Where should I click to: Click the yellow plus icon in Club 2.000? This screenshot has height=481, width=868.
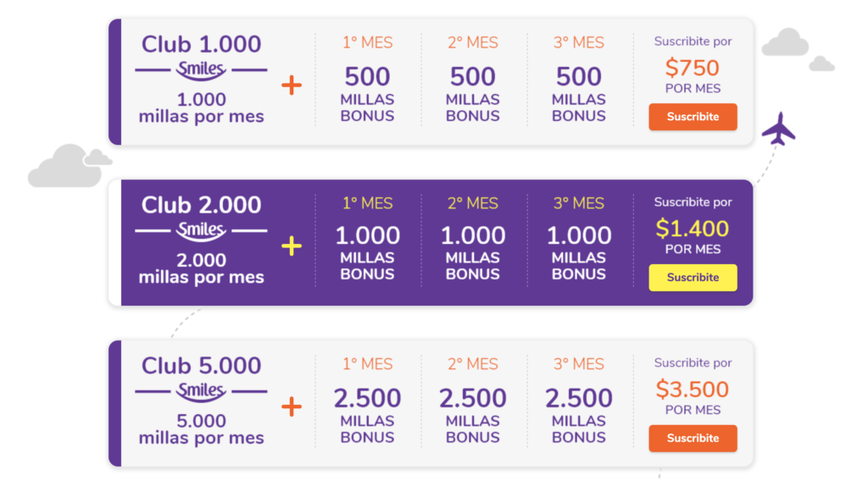[x=292, y=246]
